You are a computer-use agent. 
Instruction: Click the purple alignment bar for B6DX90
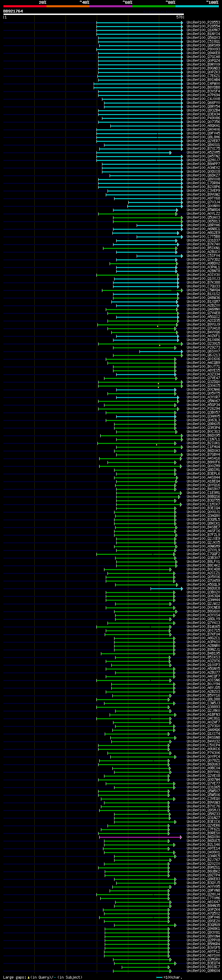tap(141, 837)
